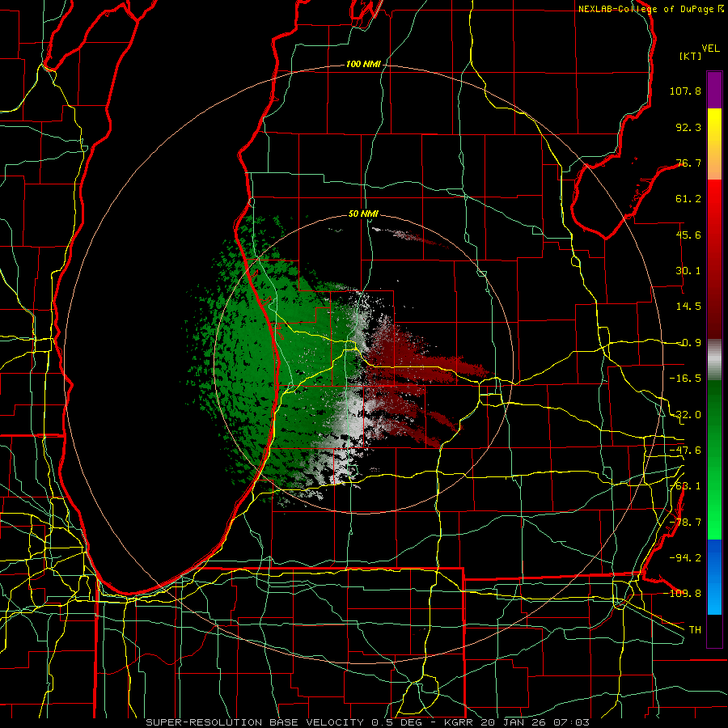The width and height of the screenshot is (728, 728).
Task: Click the 76.7 legend value
Action: 688,163
